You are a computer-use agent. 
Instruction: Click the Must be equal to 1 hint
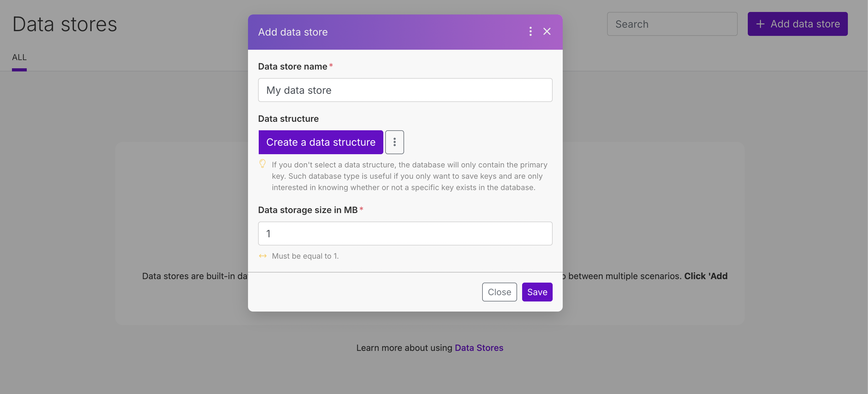305,256
